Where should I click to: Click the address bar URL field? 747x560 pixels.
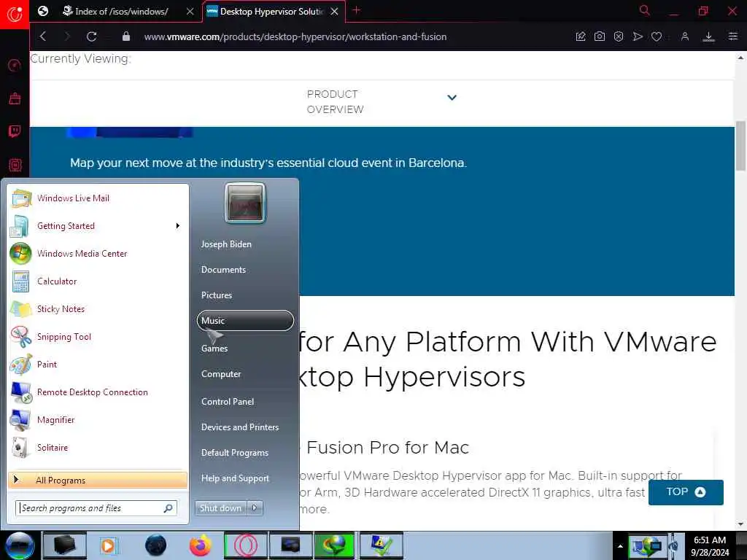[x=295, y=36]
